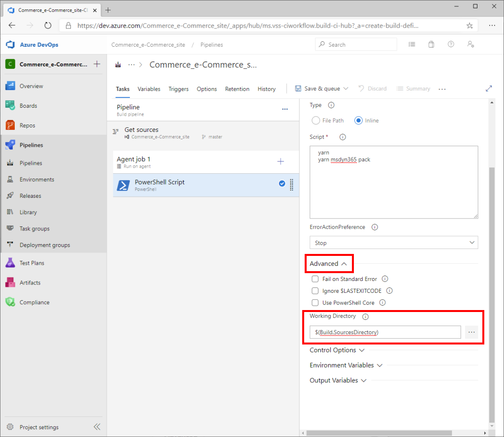The width and height of the screenshot is (504, 437).
Task: Enable the Fail on Standard Error checkbox
Action: click(315, 279)
